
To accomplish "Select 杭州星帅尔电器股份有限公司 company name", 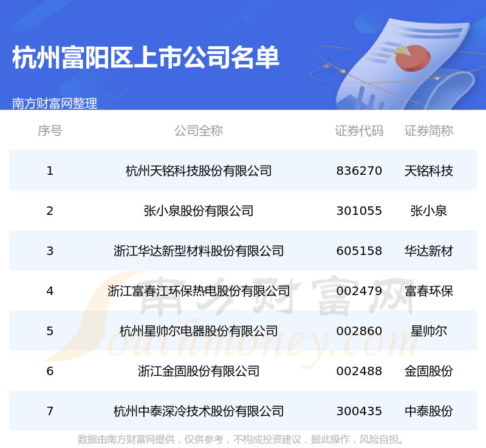I will 199,331.
